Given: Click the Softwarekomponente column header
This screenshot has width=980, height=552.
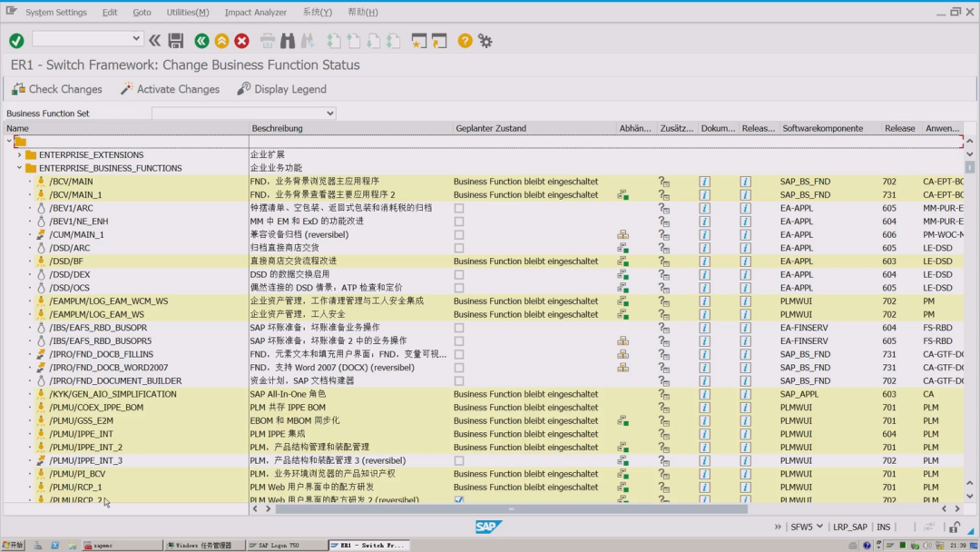Looking at the screenshot, I should (829, 128).
